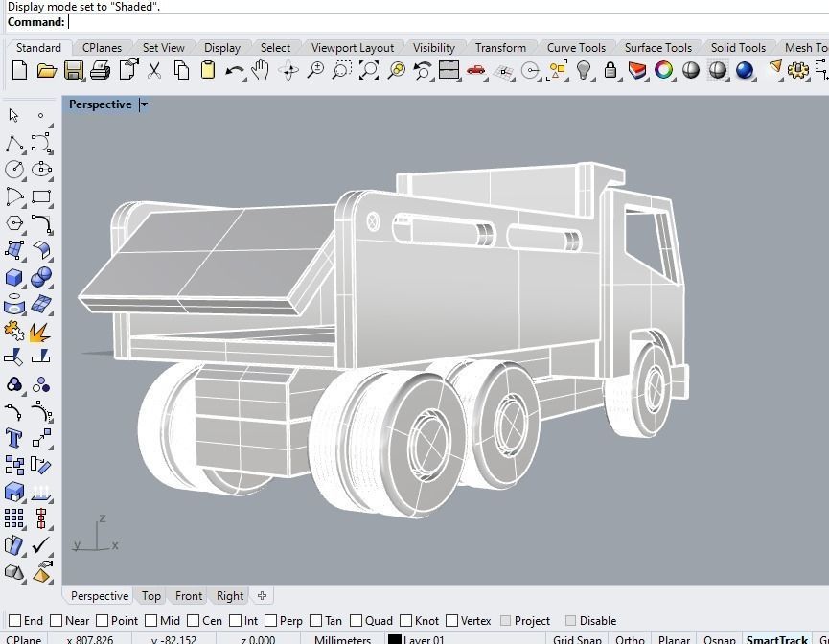Enable the Tan osnap checkbox
The image size is (829, 644).
316,620
